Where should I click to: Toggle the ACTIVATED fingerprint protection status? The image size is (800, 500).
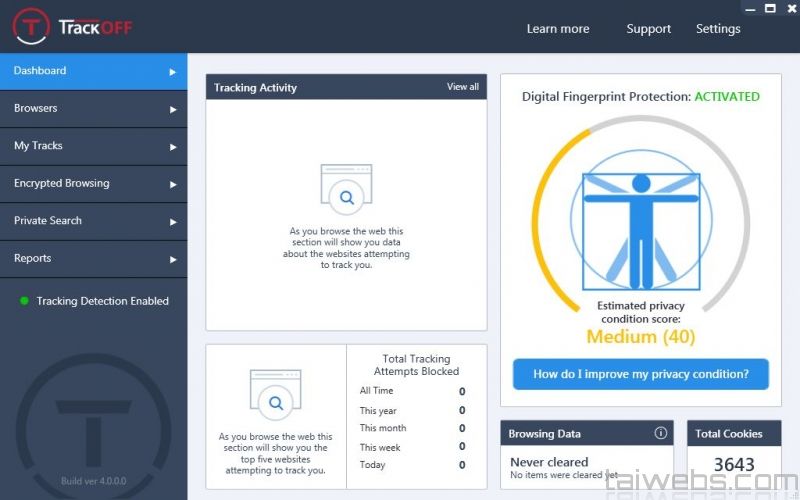pos(726,97)
